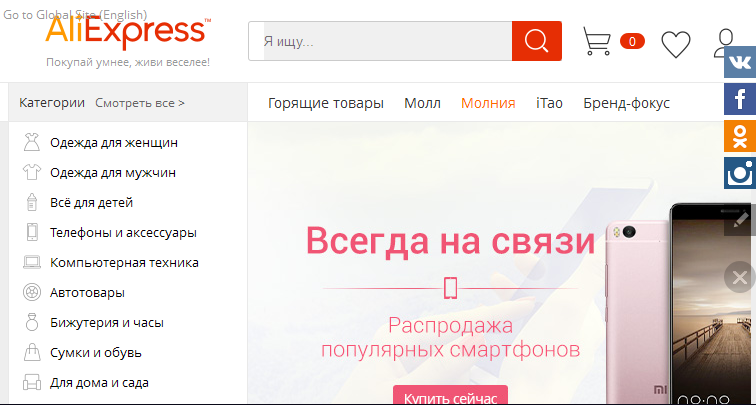The width and height of the screenshot is (756, 405).
Task: Click the dress icon for women's clothing
Action: click(32, 143)
